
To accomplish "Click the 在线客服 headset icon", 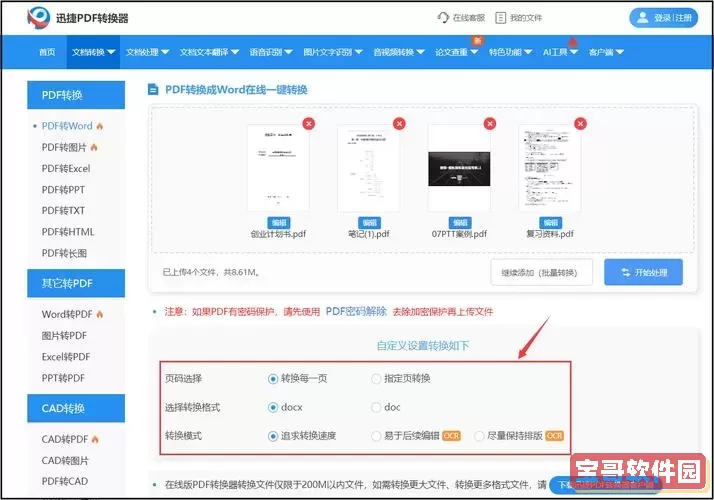I will (x=443, y=17).
